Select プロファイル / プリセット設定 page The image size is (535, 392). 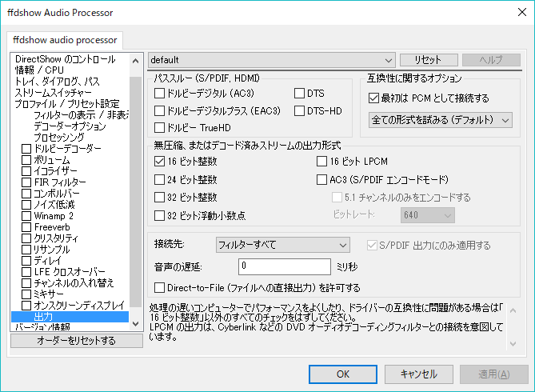pos(67,104)
